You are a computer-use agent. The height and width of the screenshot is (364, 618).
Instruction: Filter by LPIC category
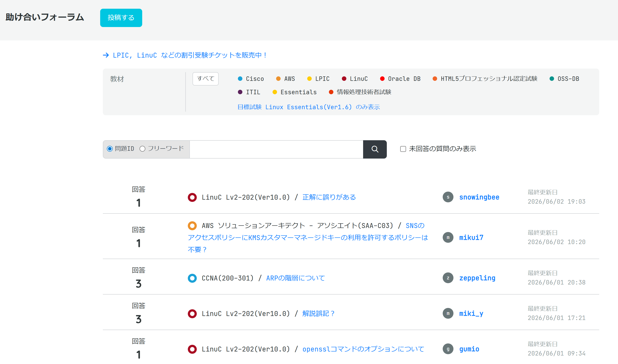point(318,79)
